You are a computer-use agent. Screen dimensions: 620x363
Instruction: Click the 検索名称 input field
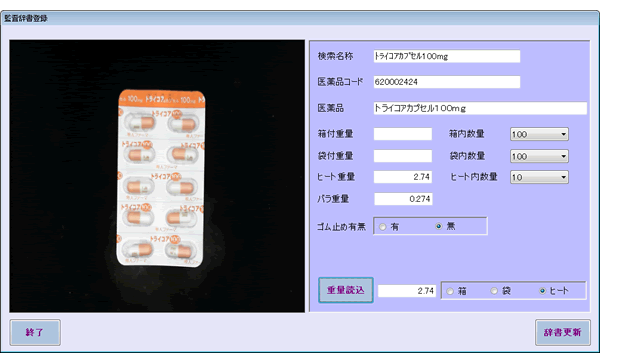pyautogui.click(x=447, y=56)
